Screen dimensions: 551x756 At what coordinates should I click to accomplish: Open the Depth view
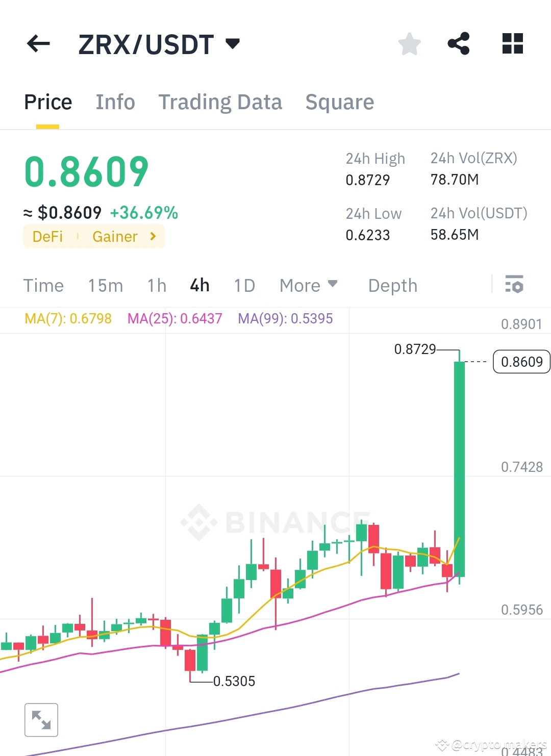(x=392, y=286)
